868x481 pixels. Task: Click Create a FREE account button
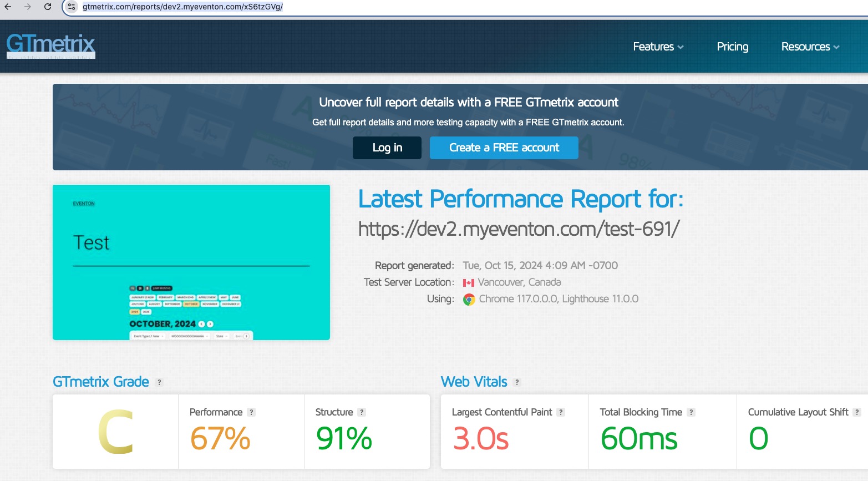504,148
